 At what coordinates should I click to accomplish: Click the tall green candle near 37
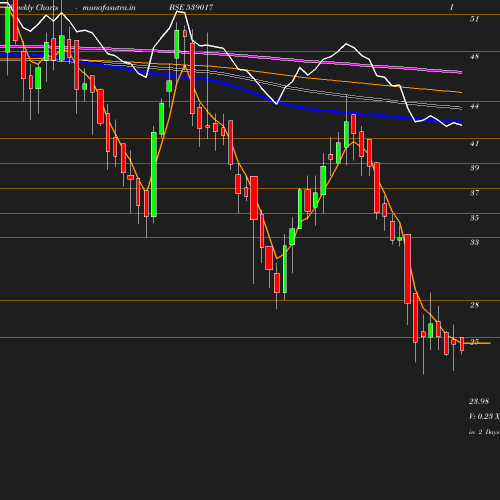click(154, 174)
